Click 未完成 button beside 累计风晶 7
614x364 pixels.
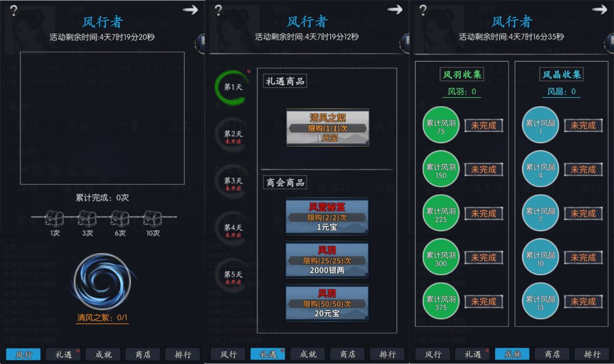(583, 214)
